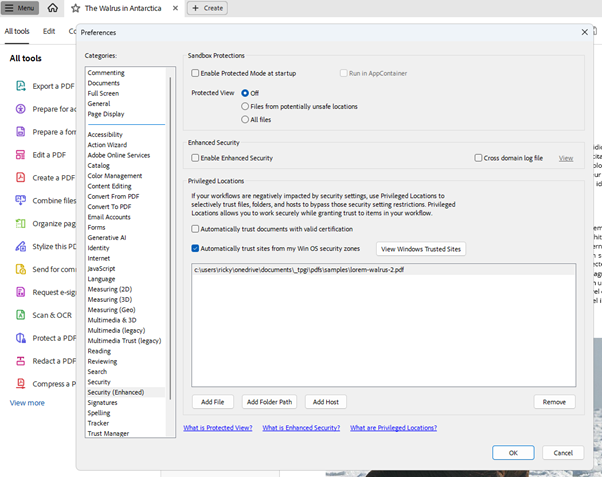Image resolution: width=602 pixels, height=477 pixels.
Task: Switch to the All tools tab
Action: pos(17,31)
